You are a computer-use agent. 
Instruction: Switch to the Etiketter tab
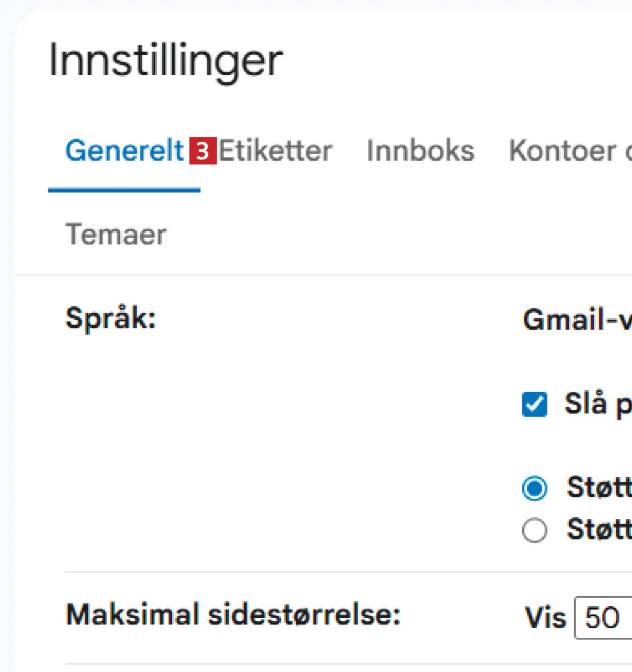275,150
